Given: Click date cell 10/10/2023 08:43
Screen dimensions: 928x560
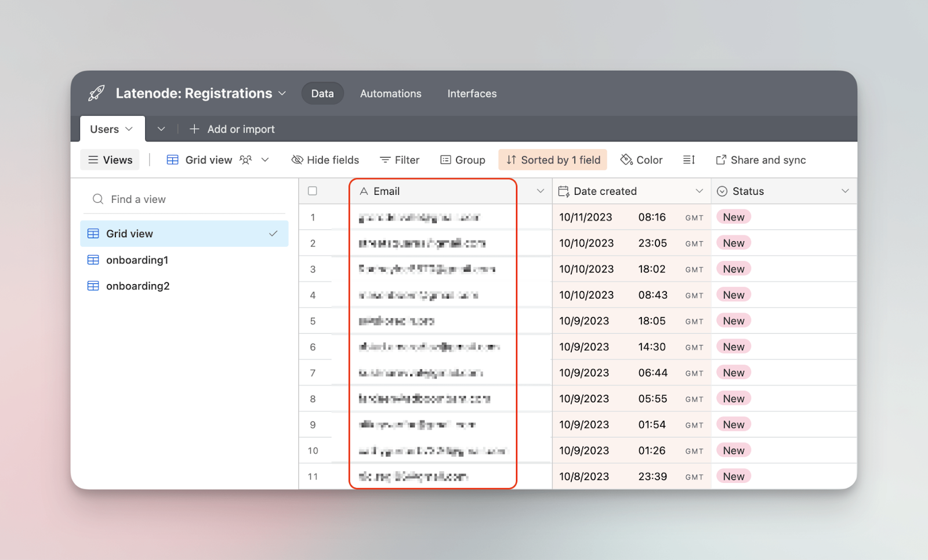Looking at the screenshot, I should [x=632, y=295].
